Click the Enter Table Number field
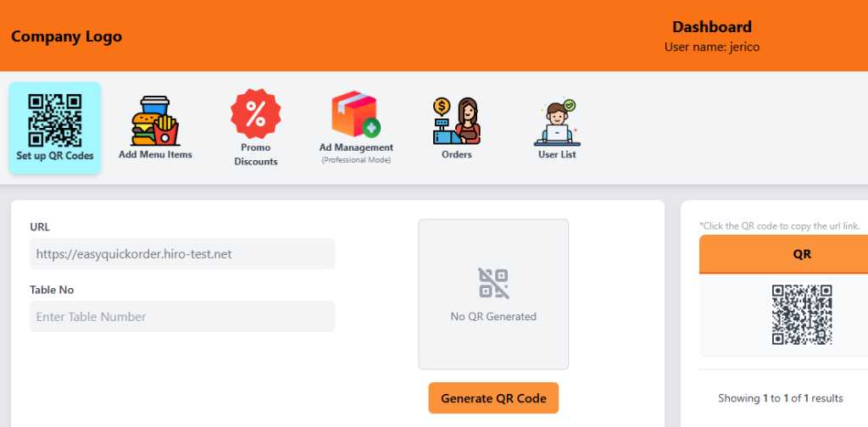 (182, 317)
